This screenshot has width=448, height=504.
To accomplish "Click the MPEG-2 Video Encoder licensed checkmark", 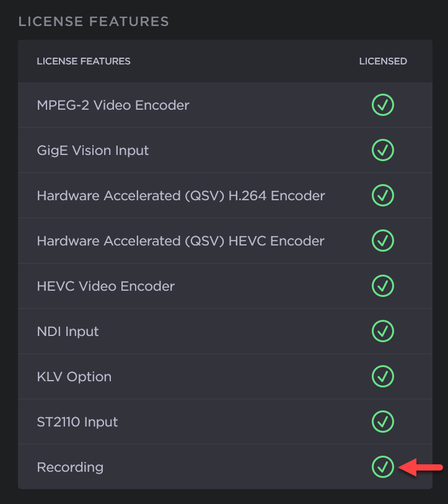I will click(x=383, y=105).
